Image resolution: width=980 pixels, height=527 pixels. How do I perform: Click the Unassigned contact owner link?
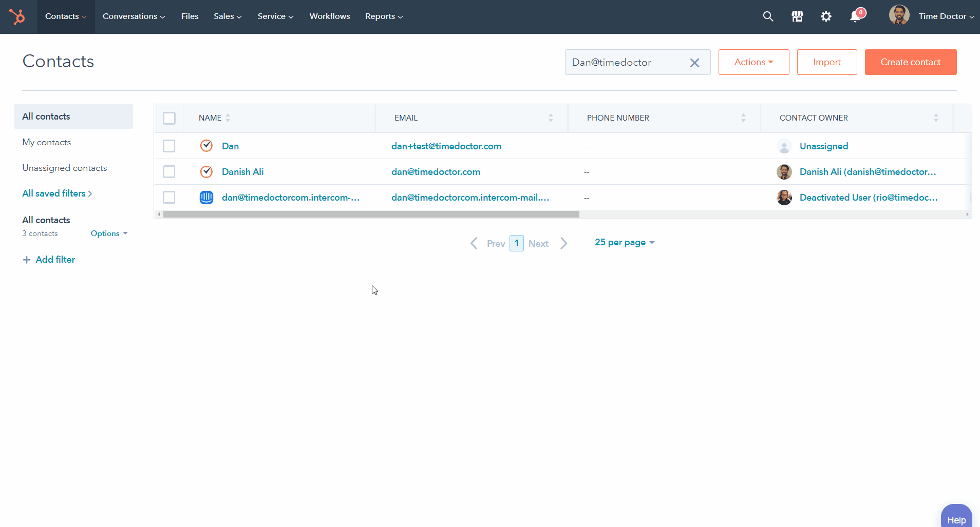coord(824,146)
